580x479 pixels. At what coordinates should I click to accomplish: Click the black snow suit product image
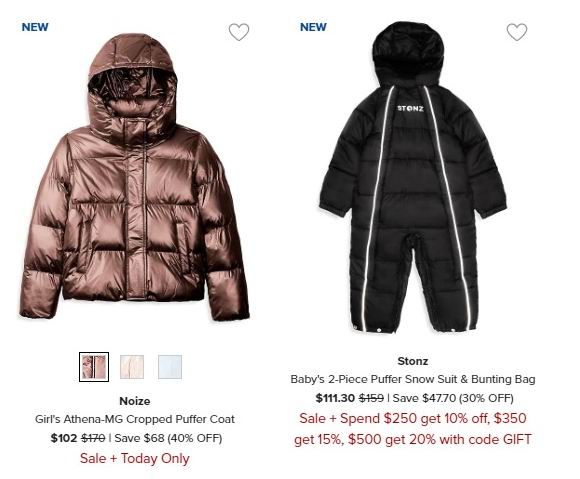(x=413, y=177)
